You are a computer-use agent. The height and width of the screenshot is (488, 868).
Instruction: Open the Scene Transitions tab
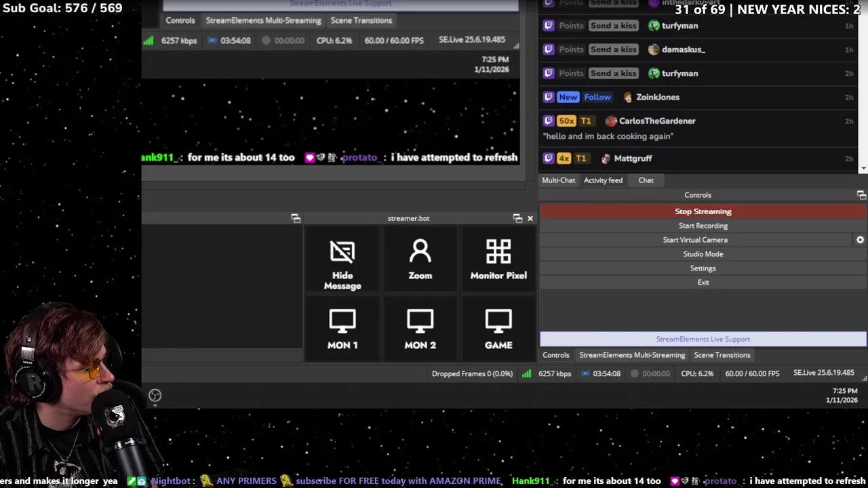click(722, 354)
